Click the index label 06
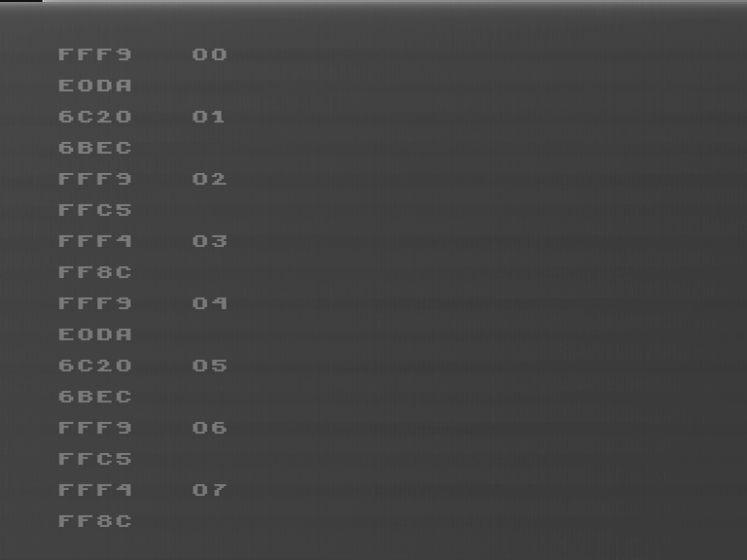 point(210,428)
